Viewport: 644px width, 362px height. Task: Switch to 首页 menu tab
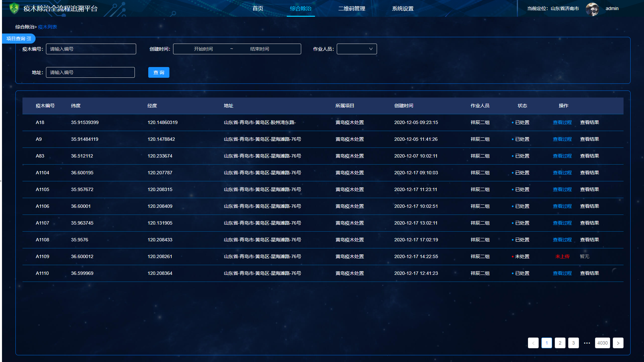258,8
